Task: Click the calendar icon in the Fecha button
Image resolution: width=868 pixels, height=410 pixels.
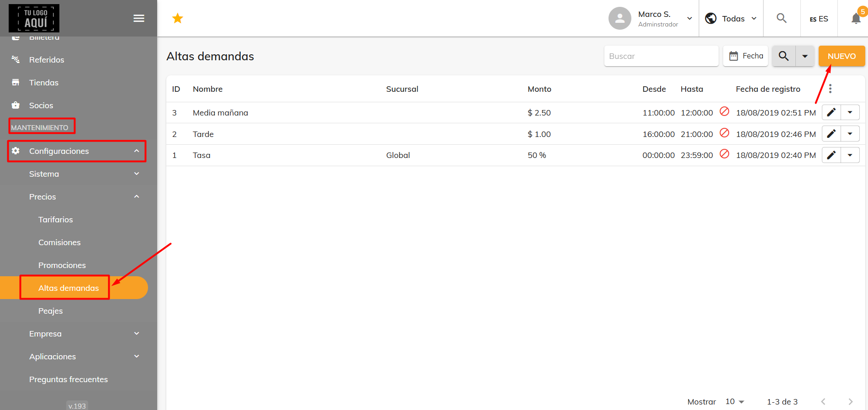Action: [x=734, y=56]
